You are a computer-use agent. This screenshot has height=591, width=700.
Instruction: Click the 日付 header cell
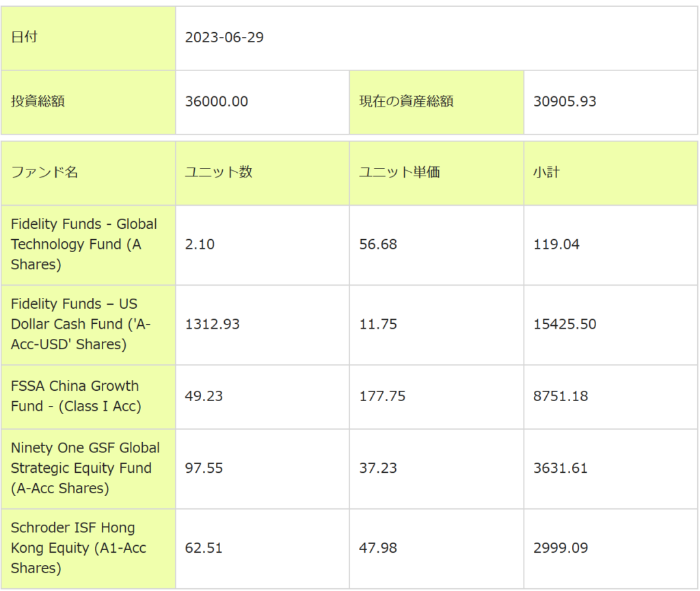click(24, 38)
